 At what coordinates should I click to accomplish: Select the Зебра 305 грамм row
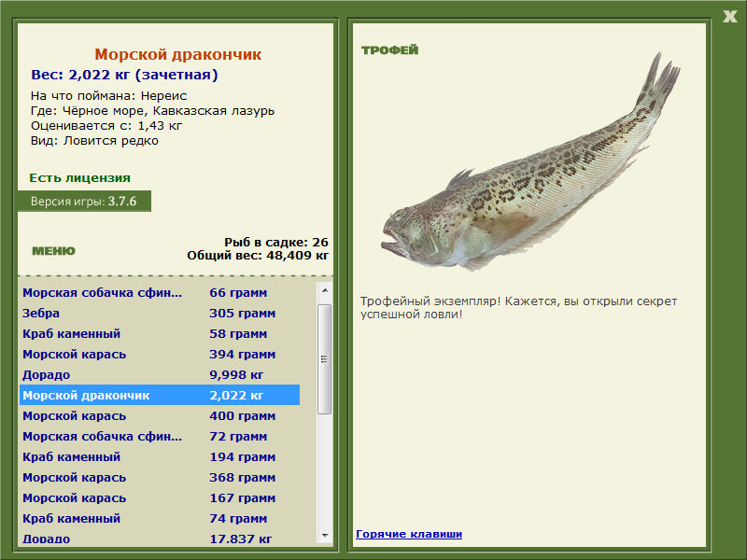(160, 314)
